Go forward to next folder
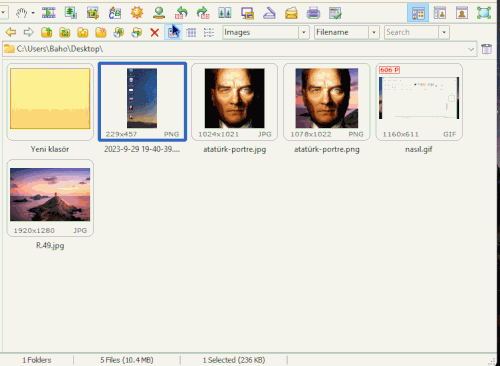This screenshot has height=366, width=500. pos(29,32)
